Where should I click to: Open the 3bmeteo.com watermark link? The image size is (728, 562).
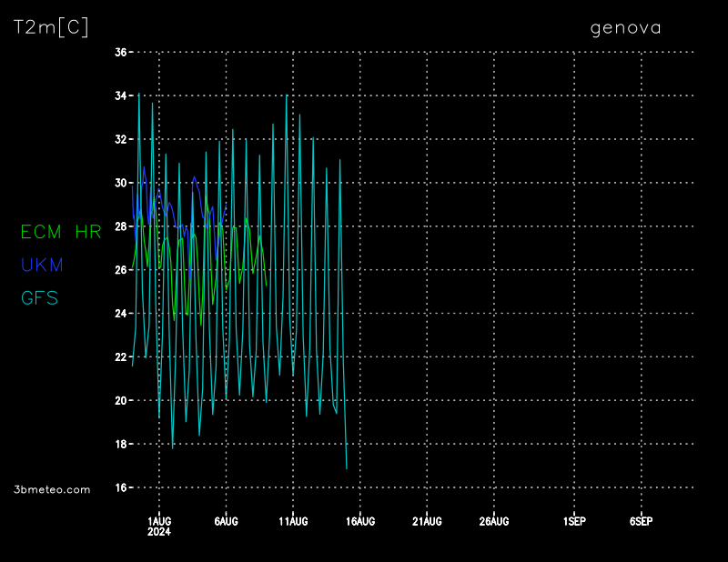tap(52, 489)
